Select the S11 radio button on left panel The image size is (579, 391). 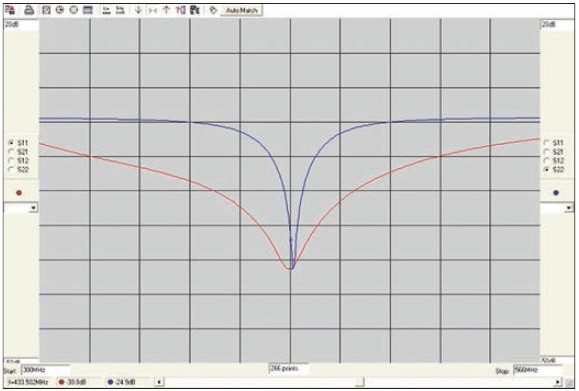click(11, 143)
